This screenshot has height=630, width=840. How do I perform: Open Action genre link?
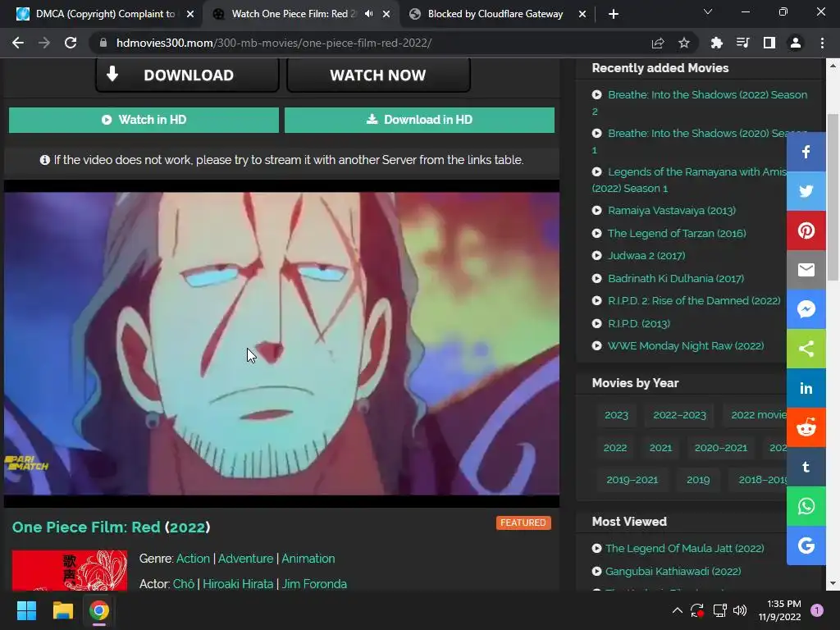[193, 558]
